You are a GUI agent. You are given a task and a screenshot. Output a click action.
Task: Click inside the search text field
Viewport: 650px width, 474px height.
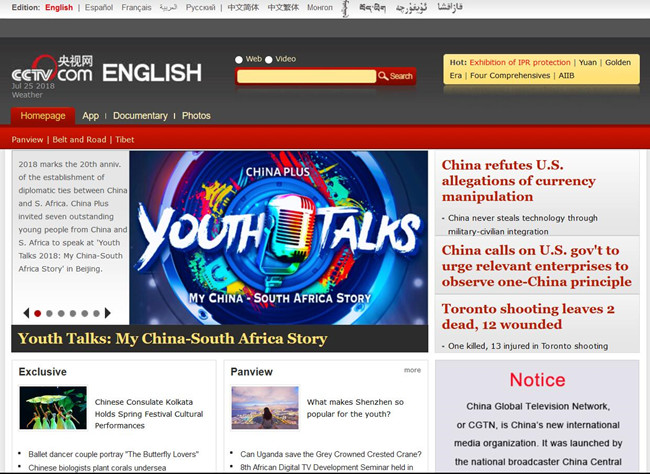coord(306,76)
